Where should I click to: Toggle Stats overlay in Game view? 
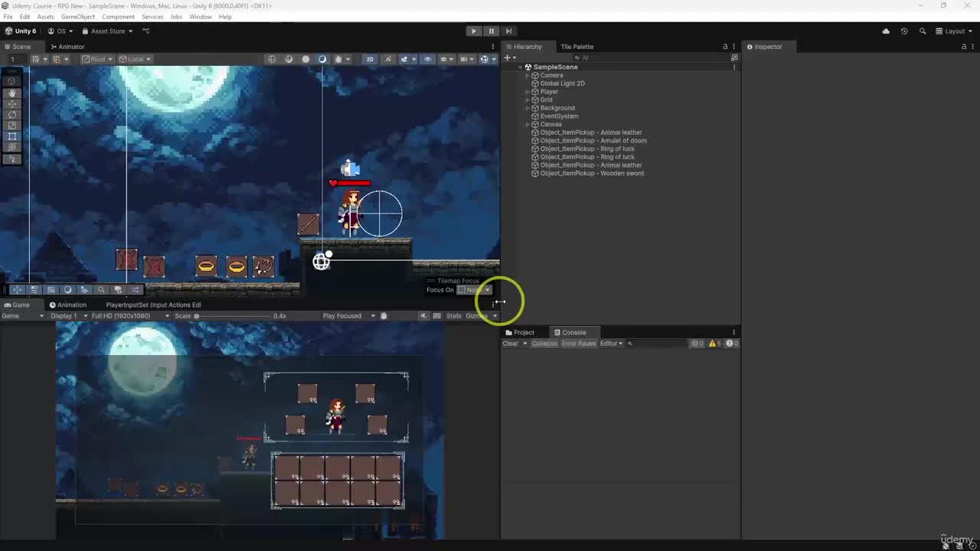pyautogui.click(x=454, y=316)
